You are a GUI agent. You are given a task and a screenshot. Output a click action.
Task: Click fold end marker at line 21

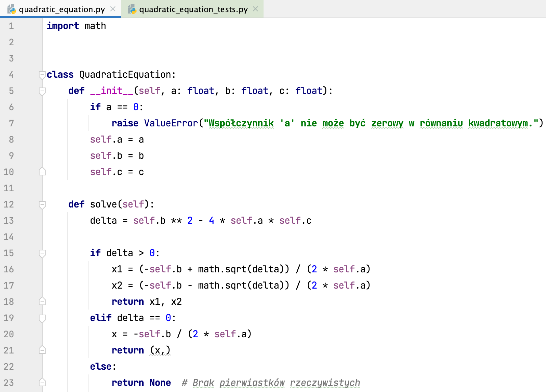click(42, 350)
